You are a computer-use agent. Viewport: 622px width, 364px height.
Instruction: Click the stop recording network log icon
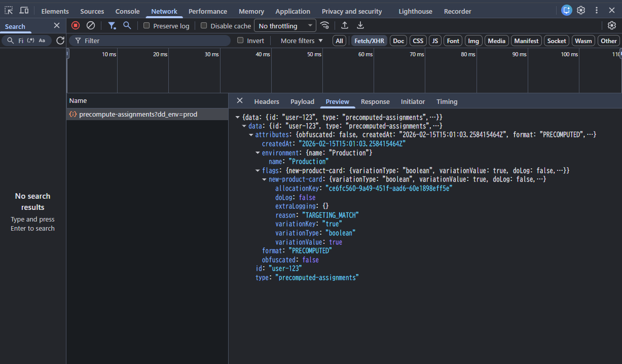(x=76, y=25)
